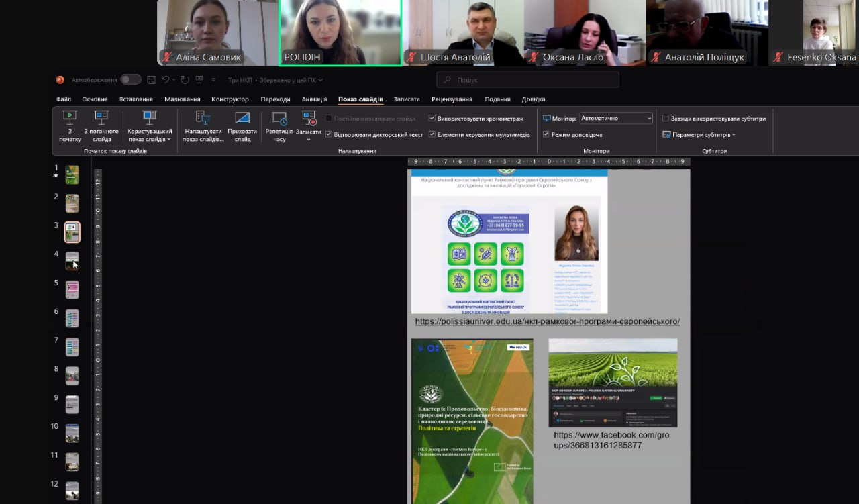Click the PowerPoint app logo icon
This screenshot has width=859, height=504.
(60, 79)
